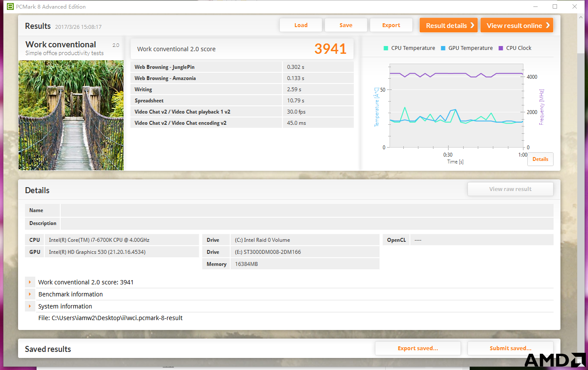Click the 16384MB memory value

click(247, 264)
